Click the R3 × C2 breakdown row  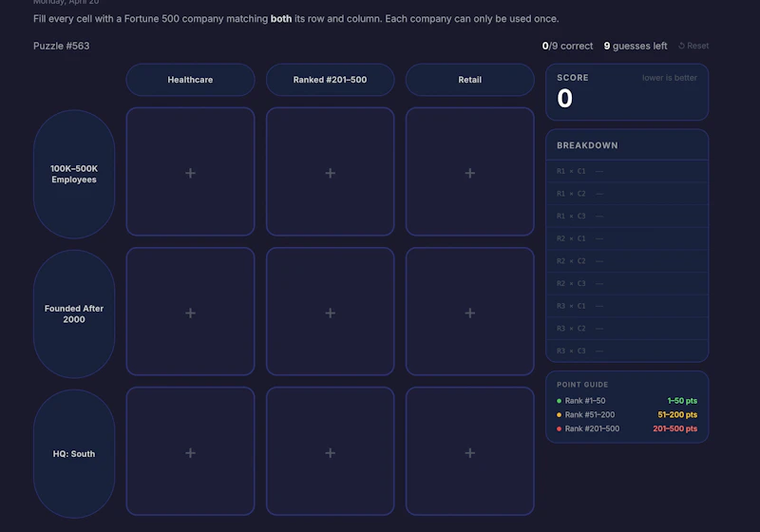pos(627,328)
